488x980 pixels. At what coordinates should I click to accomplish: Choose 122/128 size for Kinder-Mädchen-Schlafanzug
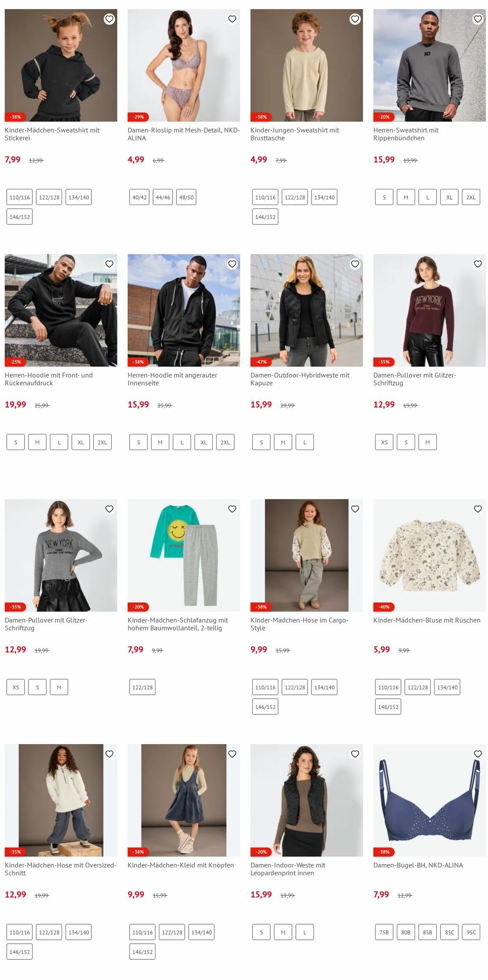click(x=142, y=687)
